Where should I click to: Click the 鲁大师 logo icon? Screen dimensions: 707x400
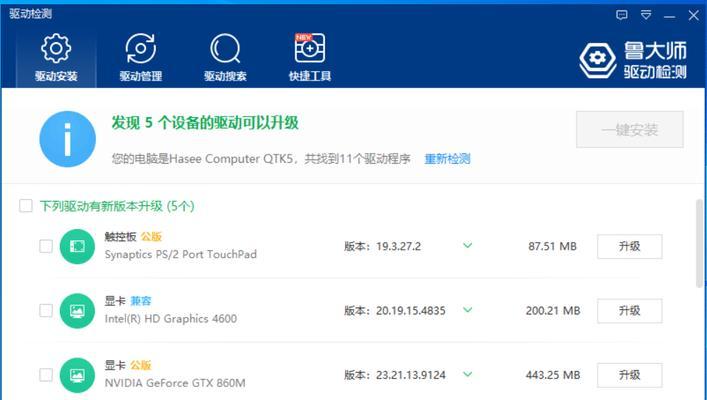tap(597, 60)
